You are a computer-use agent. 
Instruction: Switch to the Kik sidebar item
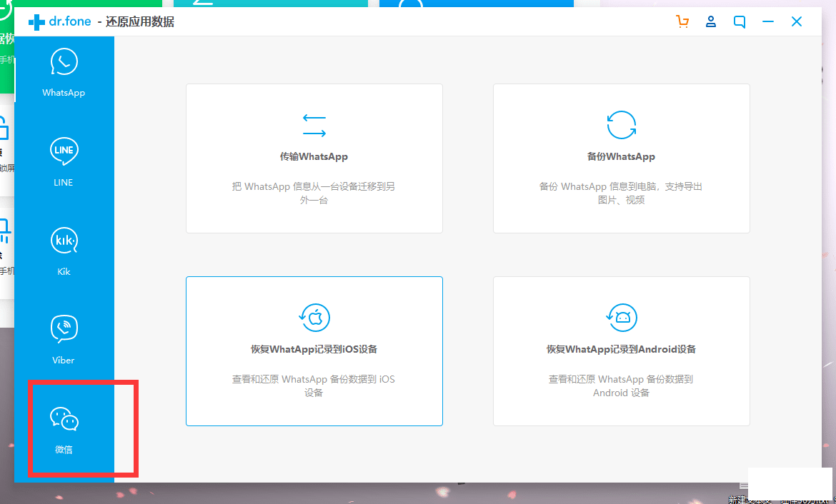click(64, 251)
